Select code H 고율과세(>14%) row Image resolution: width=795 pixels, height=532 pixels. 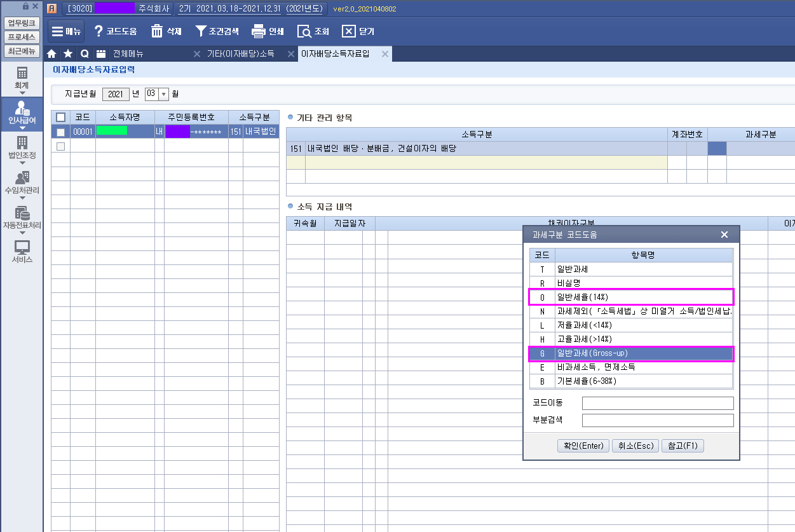coord(631,339)
